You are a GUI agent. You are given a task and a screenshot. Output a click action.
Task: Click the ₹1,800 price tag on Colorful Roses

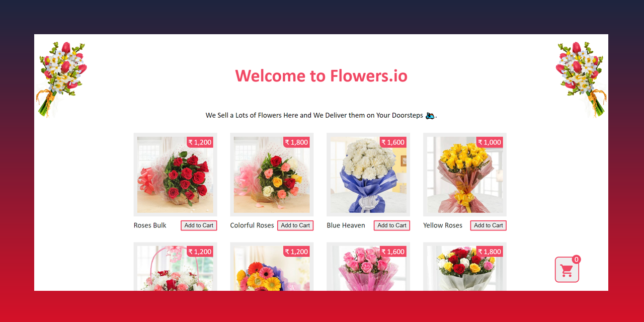296,142
